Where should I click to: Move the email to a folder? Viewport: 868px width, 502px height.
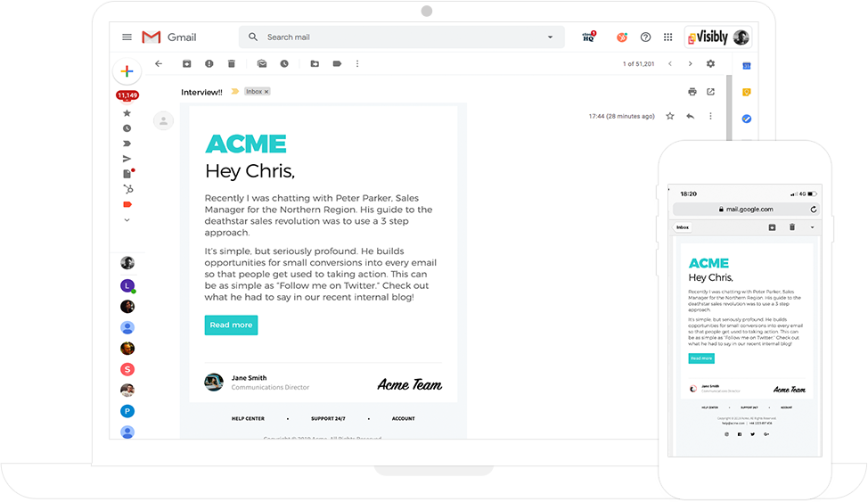click(315, 63)
